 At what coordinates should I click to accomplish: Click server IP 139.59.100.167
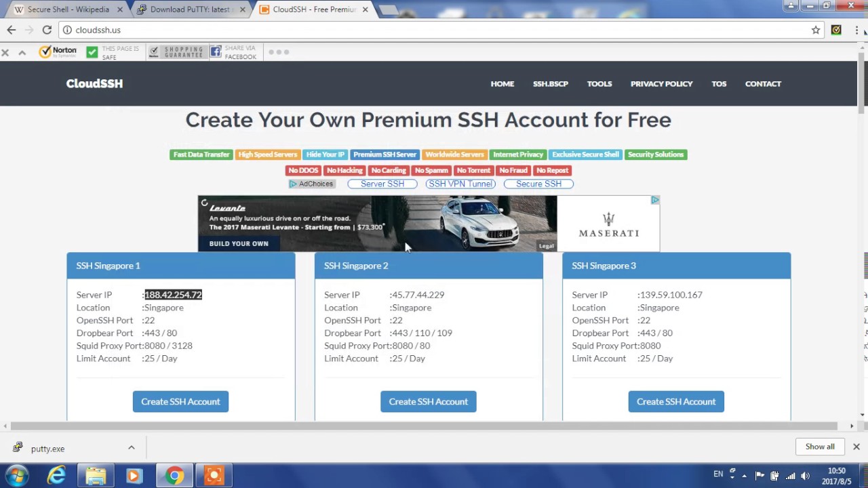pyautogui.click(x=670, y=295)
